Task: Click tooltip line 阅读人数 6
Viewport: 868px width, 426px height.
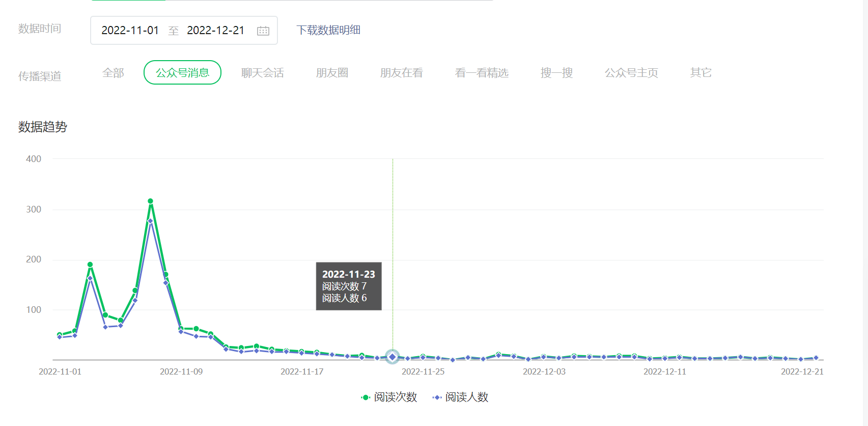Action: click(x=344, y=298)
